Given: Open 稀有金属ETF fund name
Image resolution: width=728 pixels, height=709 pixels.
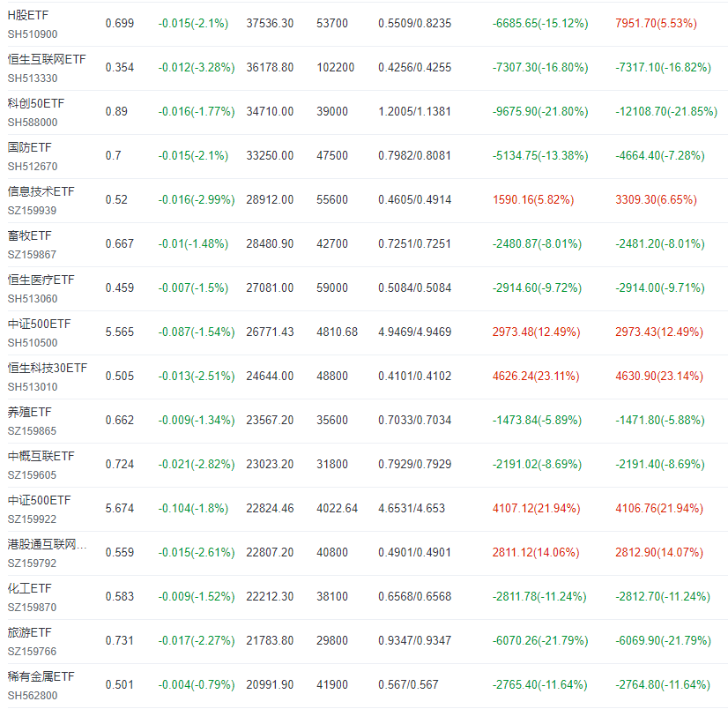Looking at the screenshot, I should [41, 677].
